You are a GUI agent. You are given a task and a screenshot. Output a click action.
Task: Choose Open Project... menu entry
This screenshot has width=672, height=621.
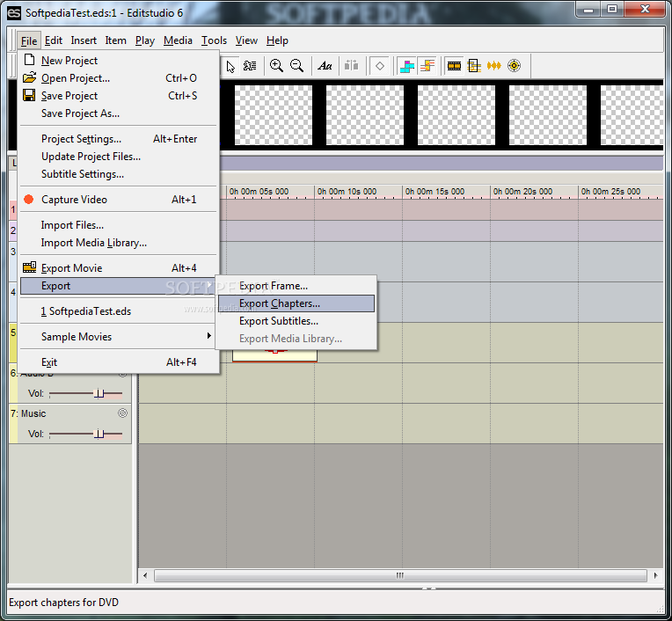pos(118,78)
